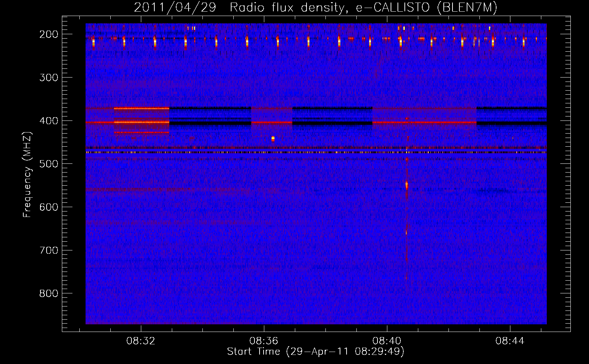Click the 08:32 time tick label
The width and height of the screenshot is (589, 364).
[x=141, y=341]
